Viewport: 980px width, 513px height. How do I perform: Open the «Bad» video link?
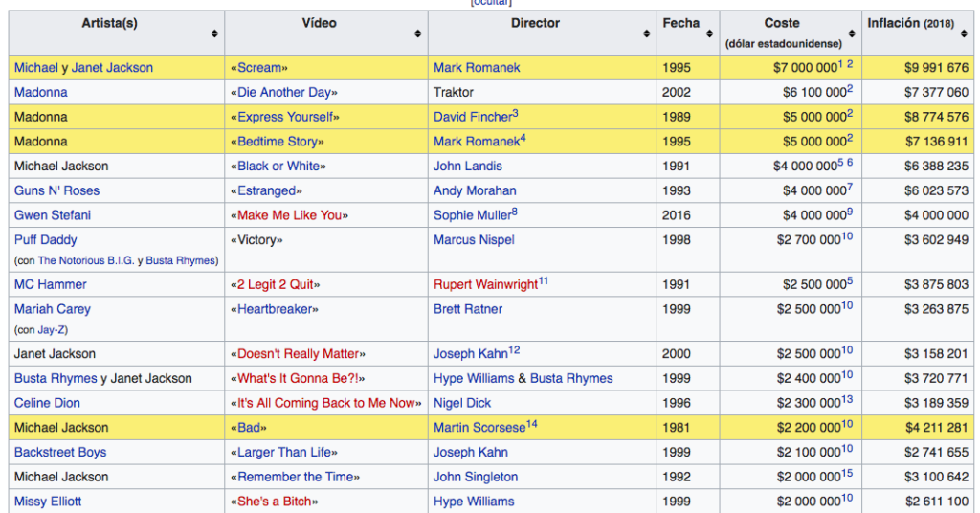click(x=248, y=428)
